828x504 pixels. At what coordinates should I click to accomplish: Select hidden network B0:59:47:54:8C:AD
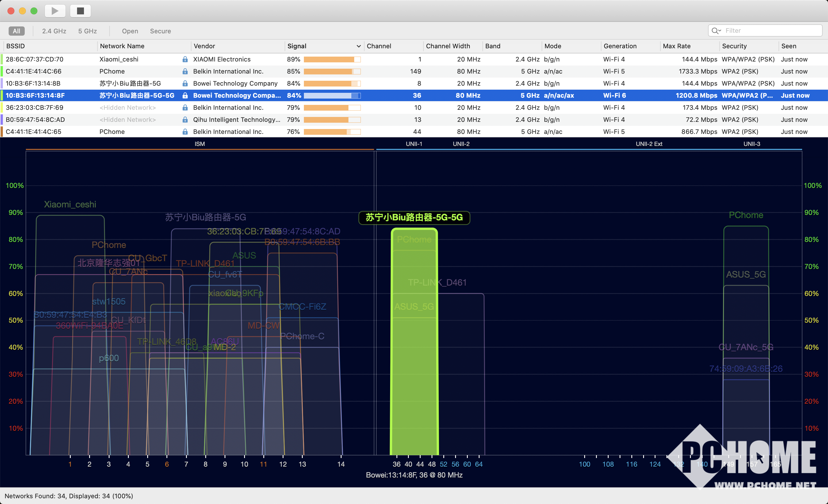pos(414,120)
